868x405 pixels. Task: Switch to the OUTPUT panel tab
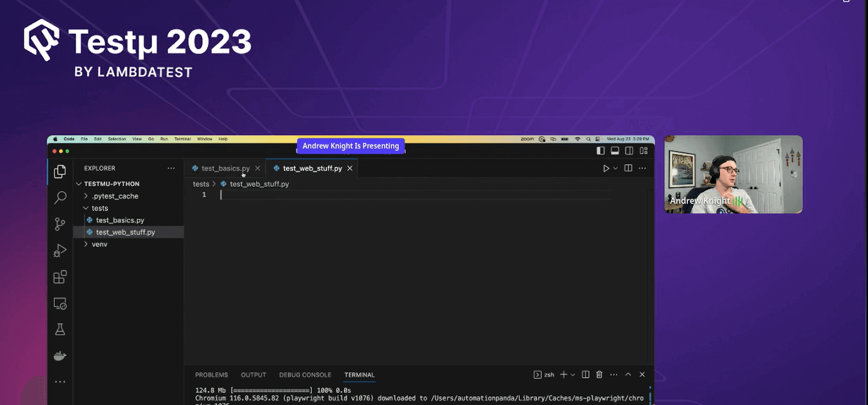[x=253, y=375]
